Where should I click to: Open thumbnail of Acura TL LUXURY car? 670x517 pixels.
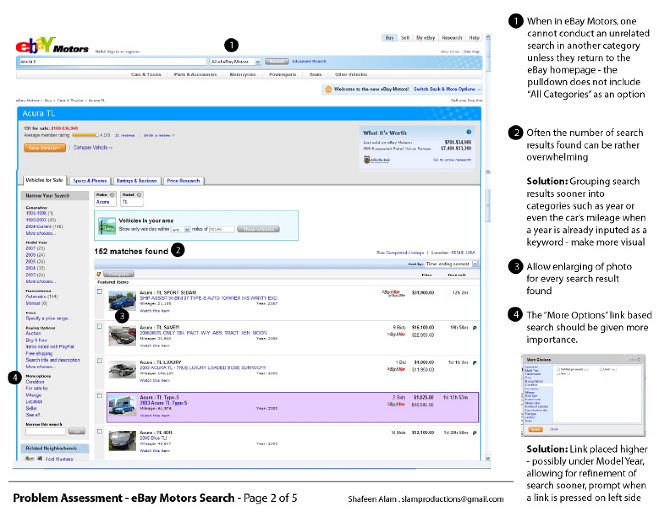(x=122, y=370)
